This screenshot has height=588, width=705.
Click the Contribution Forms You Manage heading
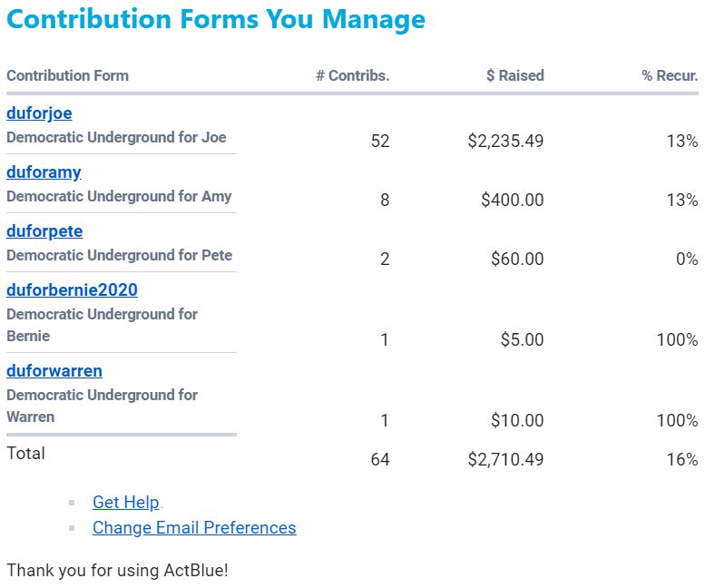215,20
